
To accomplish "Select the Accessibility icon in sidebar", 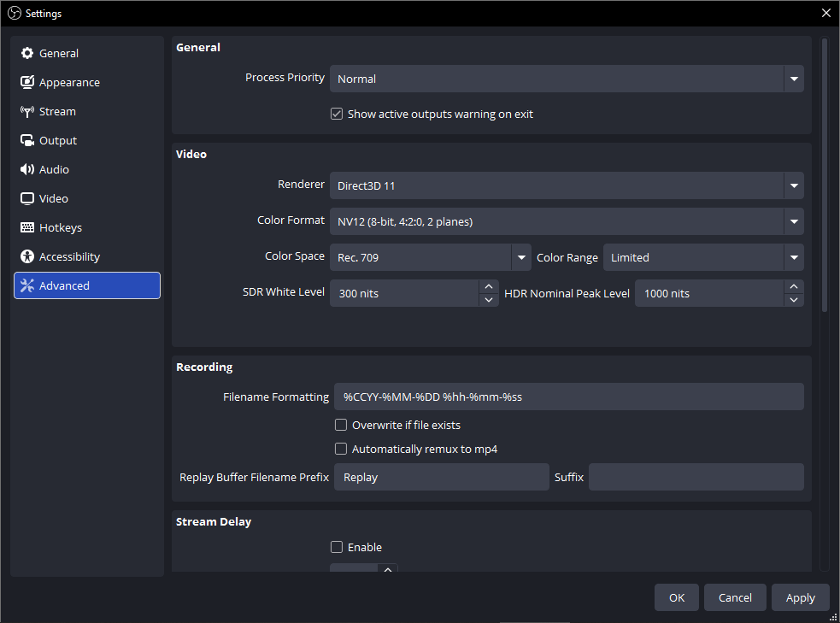I will click(x=27, y=257).
